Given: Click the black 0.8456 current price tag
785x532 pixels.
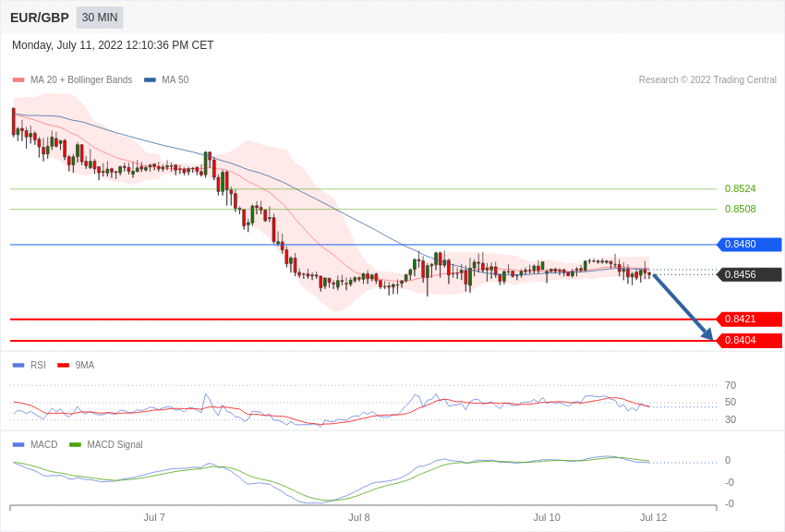Looking at the screenshot, I should pos(749,274).
